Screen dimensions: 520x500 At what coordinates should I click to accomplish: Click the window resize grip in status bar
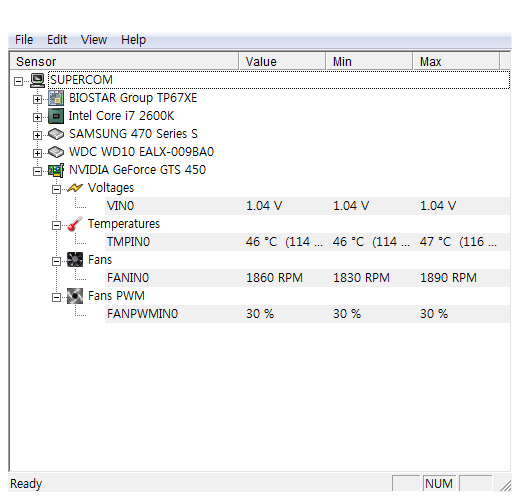pyautogui.click(x=505, y=485)
